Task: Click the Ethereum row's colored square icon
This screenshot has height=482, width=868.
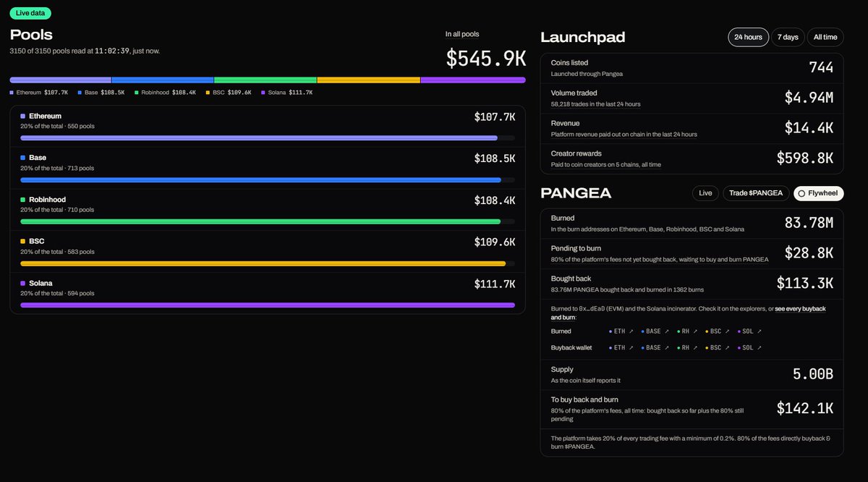Action: pyautogui.click(x=23, y=116)
